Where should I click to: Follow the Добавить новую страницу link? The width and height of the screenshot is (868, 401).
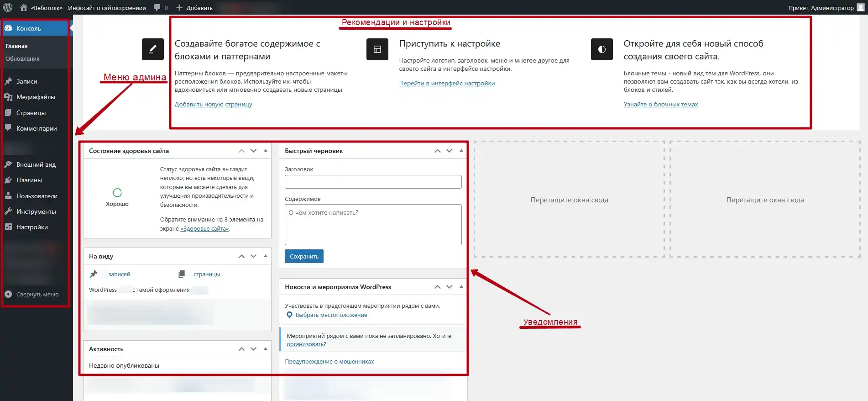coord(213,105)
